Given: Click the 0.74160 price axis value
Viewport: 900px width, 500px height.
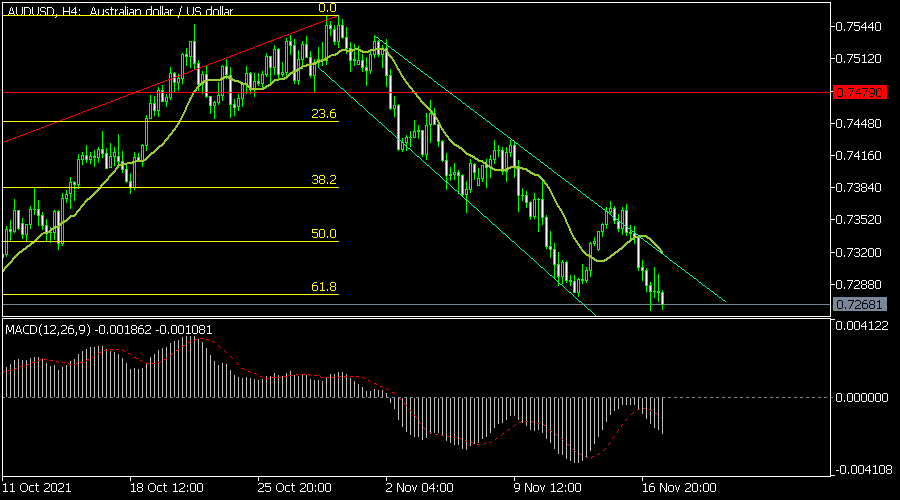Looking at the screenshot, I should point(859,156).
